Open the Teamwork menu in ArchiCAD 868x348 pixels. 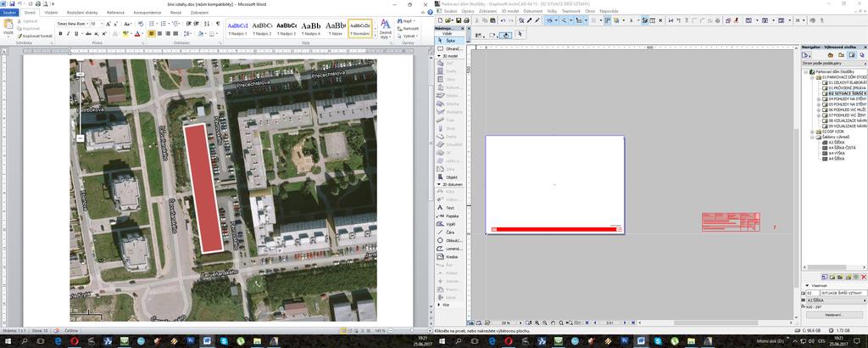point(570,11)
